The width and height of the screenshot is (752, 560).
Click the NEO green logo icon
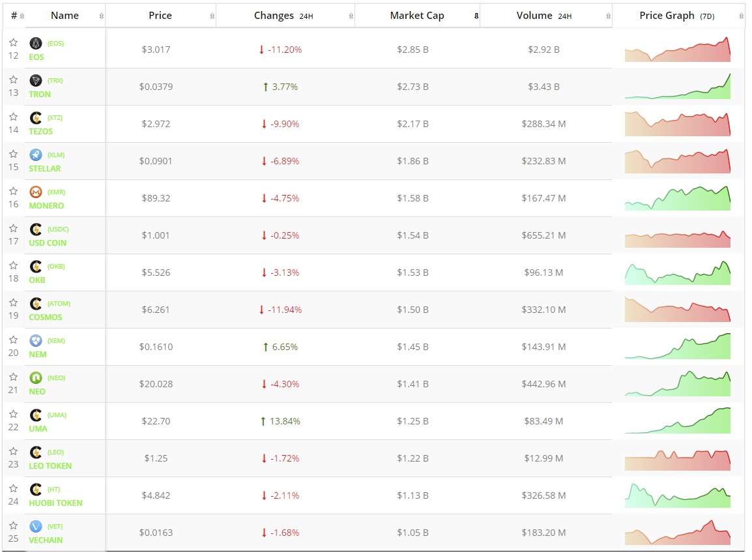click(36, 377)
